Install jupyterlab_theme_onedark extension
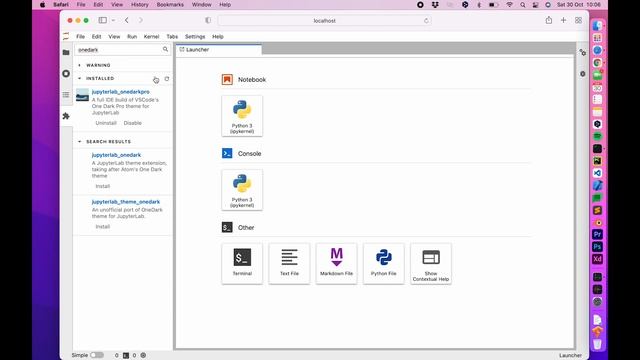The width and height of the screenshot is (640, 360). (102, 227)
